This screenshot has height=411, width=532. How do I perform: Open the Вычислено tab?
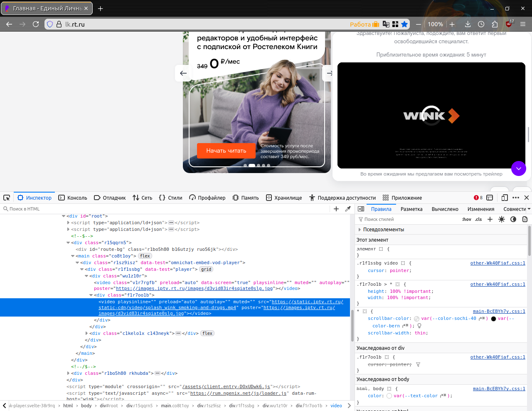[x=445, y=209]
